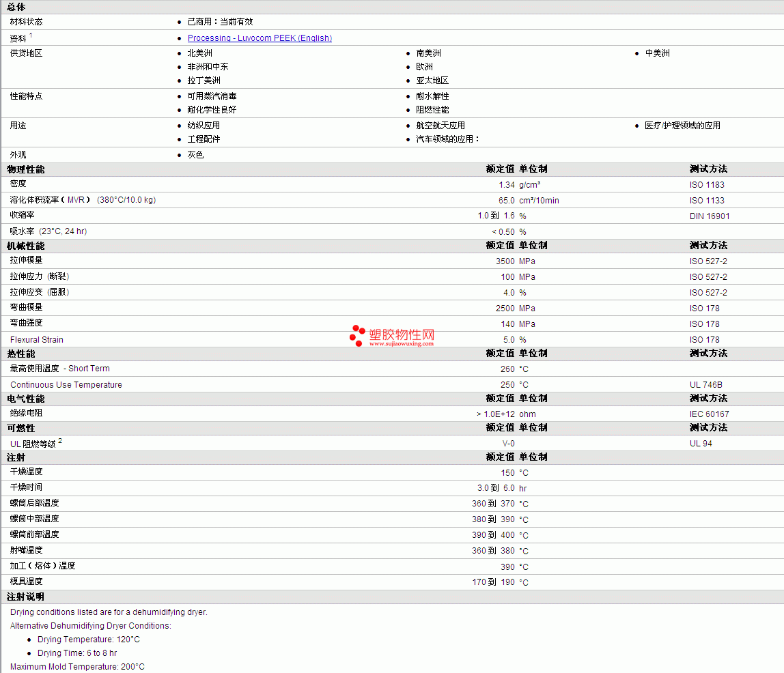Click the UL 746B test method cell
Viewport: 784px width, 673px height.
click(x=705, y=385)
